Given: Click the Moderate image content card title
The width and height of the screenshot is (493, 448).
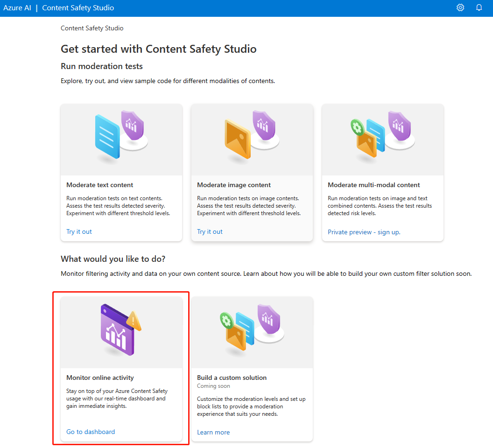Looking at the screenshot, I should coord(234,185).
